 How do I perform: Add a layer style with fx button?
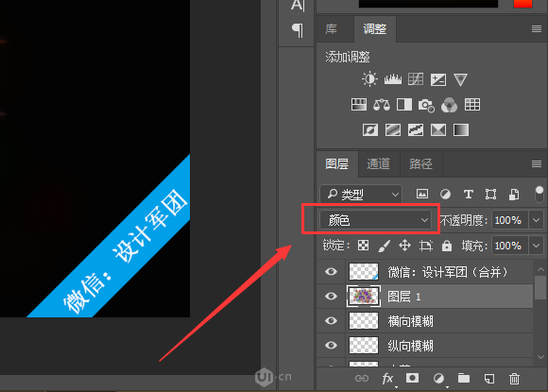click(387, 379)
